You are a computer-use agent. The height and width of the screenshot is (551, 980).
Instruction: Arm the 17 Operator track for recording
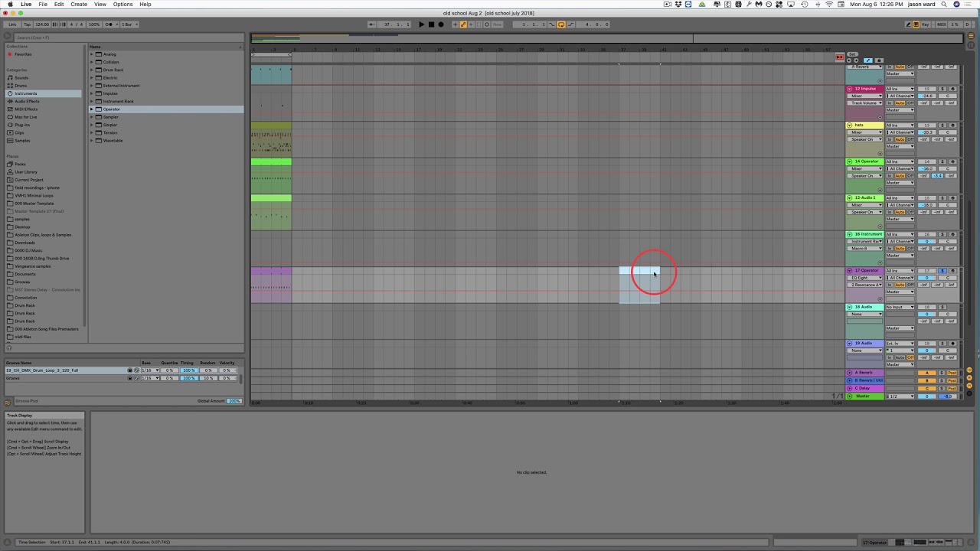pyautogui.click(x=952, y=270)
